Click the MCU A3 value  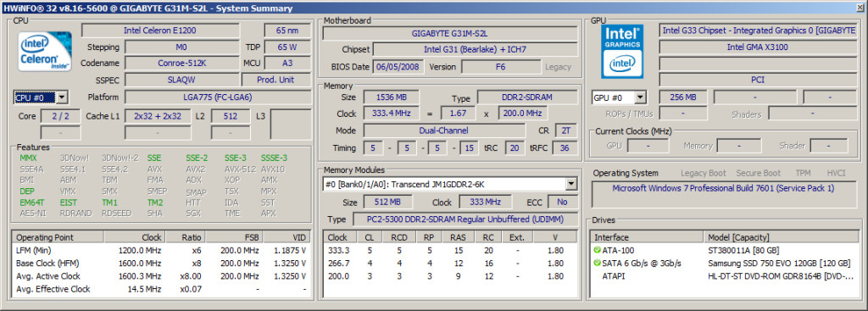pos(287,63)
